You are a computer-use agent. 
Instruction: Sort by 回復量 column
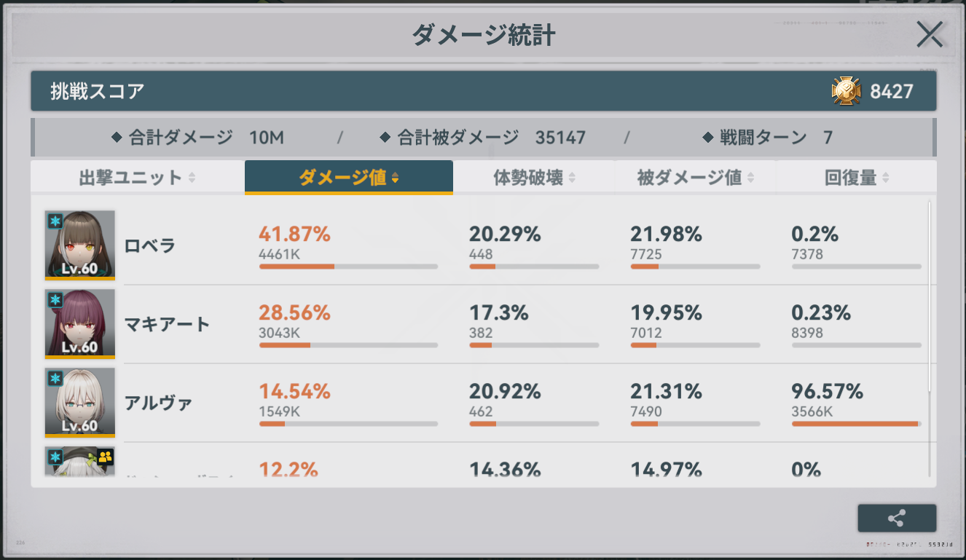tap(856, 178)
